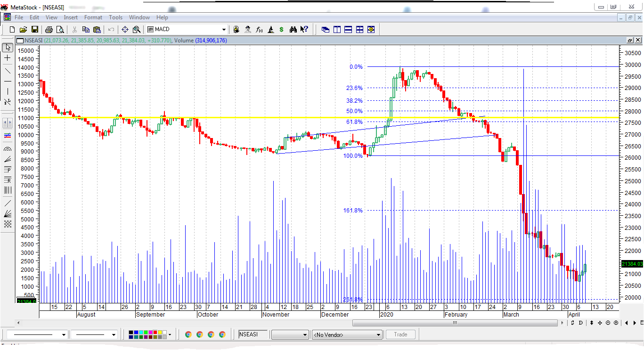Select the crosshairs plus tool
Viewport: 644px width, 350px height.
8,58
